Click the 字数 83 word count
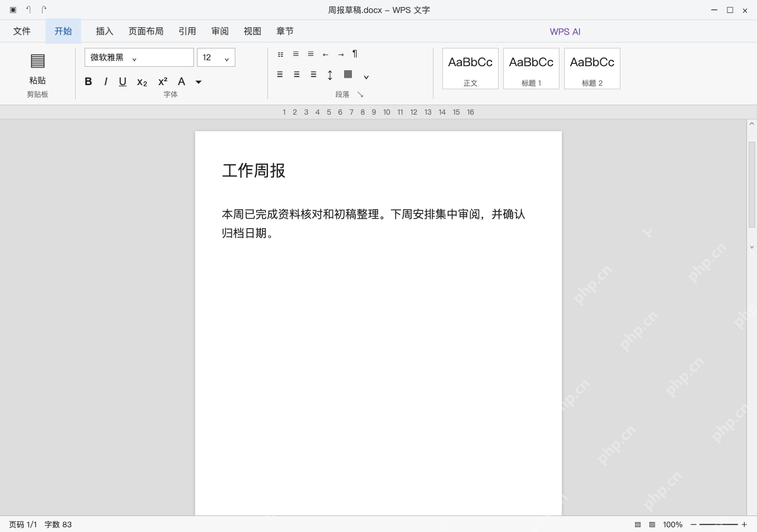 point(58,524)
